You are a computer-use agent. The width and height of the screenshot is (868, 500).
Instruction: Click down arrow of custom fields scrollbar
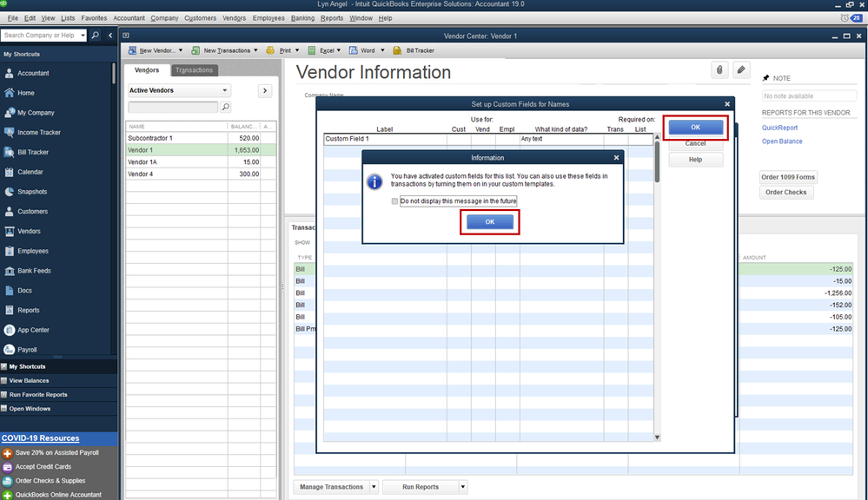pyautogui.click(x=657, y=437)
